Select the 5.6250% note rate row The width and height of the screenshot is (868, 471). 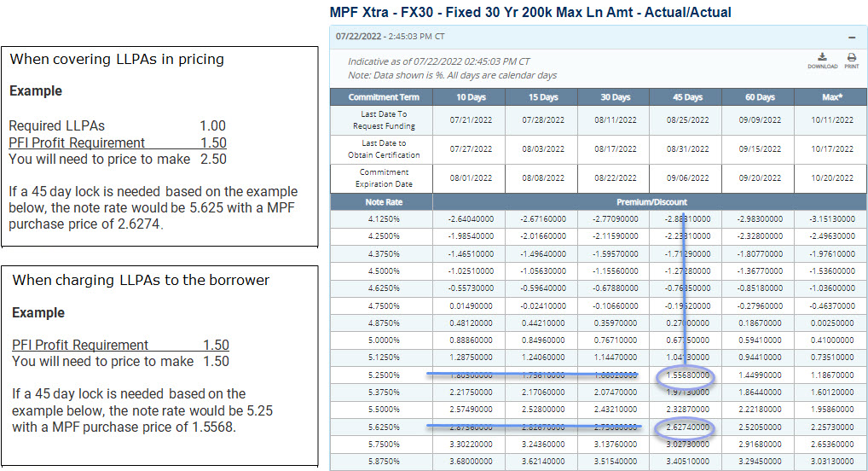coord(599,427)
